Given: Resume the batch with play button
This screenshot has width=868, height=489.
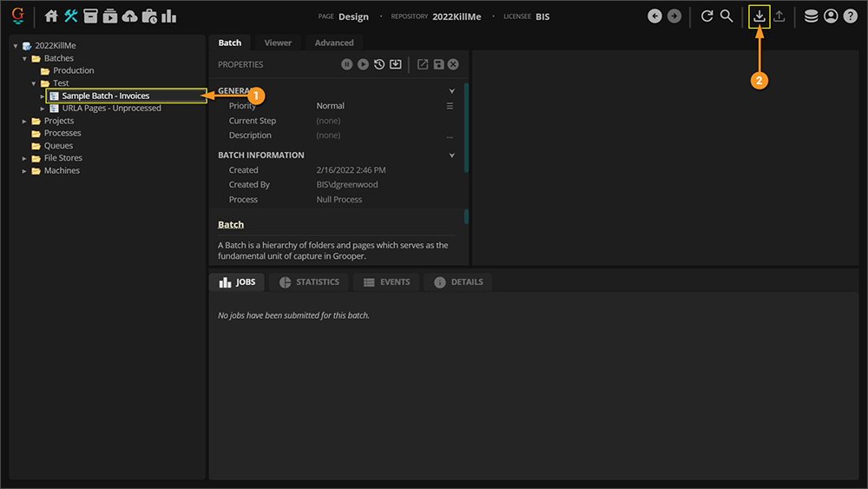Looking at the screenshot, I should pos(363,64).
